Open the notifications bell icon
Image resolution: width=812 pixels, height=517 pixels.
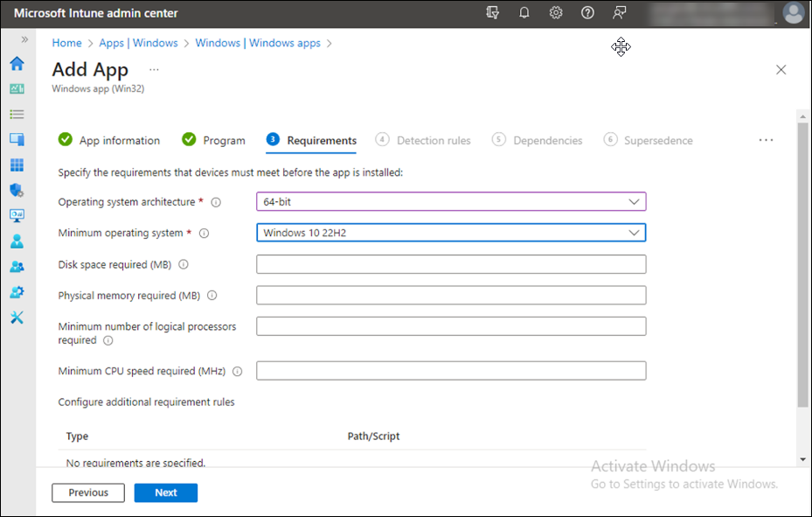click(524, 13)
